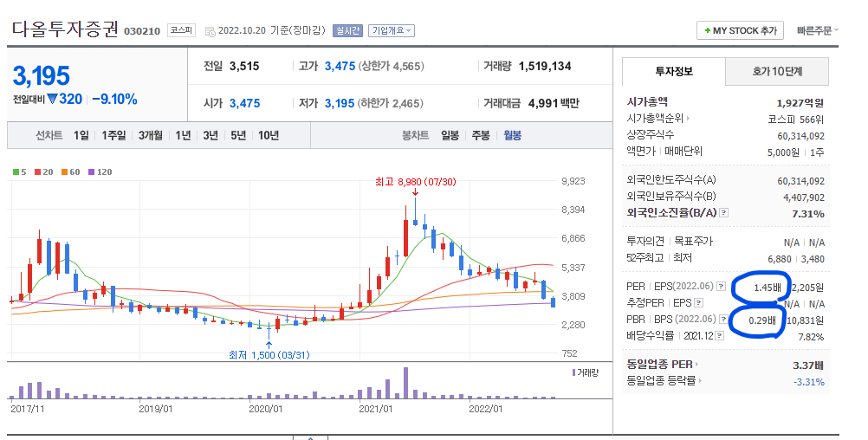The height and width of the screenshot is (440, 868).
Task: Click the help icon next to 추정PER EPS
Action: click(x=698, y=303)
